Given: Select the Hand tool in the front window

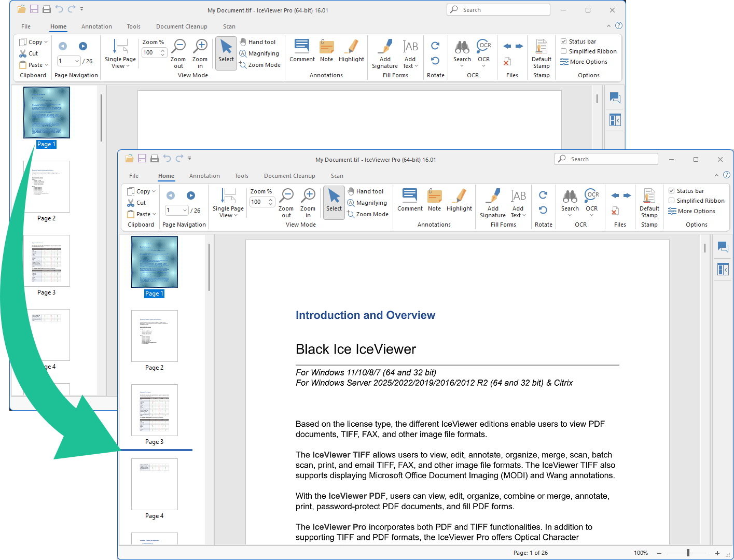Looking at the screenshot, I should pyautogui.click(x=366, y=191).
